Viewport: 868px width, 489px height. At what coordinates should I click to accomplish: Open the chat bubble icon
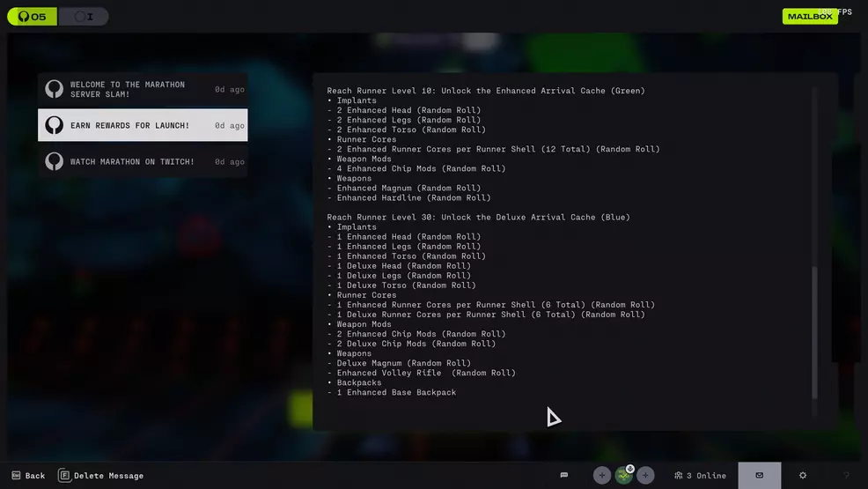[564, 475]
